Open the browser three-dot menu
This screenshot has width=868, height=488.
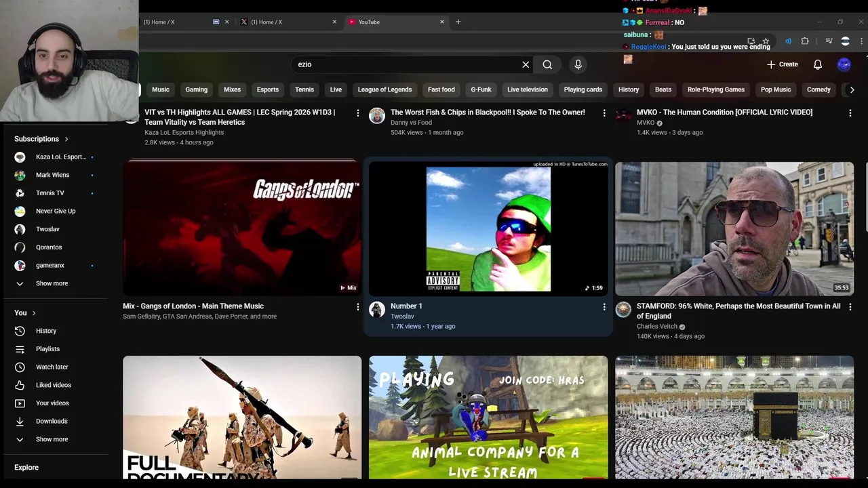point(862,41)
